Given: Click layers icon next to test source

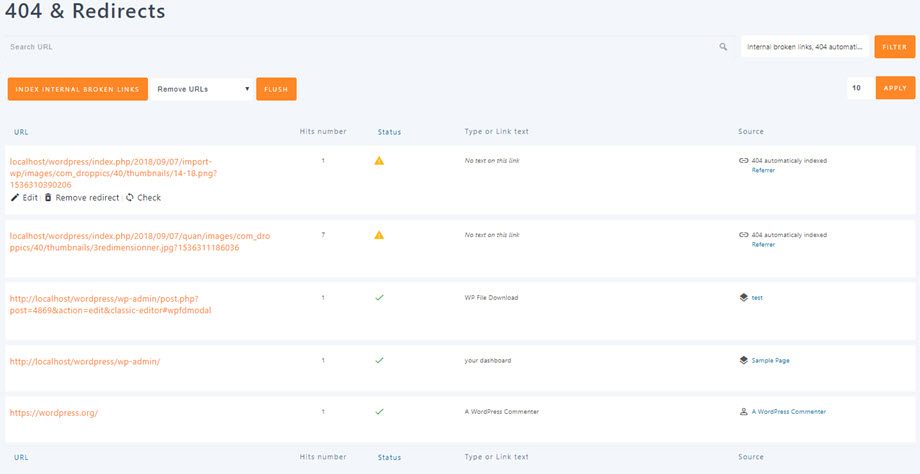Looking at the screenshot, I should tap(743, 297).
